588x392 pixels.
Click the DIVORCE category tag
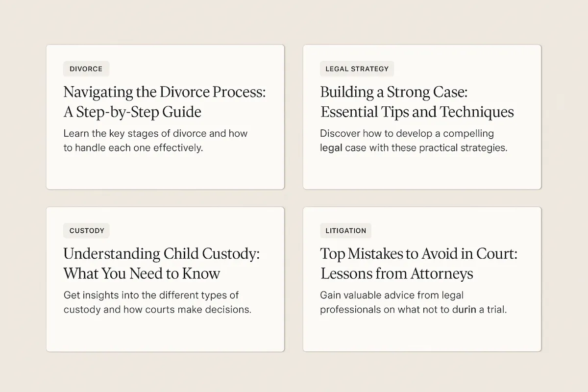click(x=86, y=69)
